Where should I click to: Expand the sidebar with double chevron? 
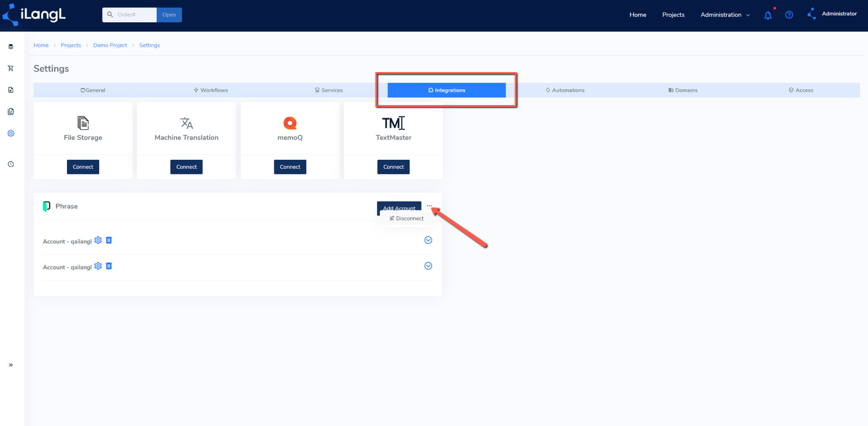tap(11, 365)
